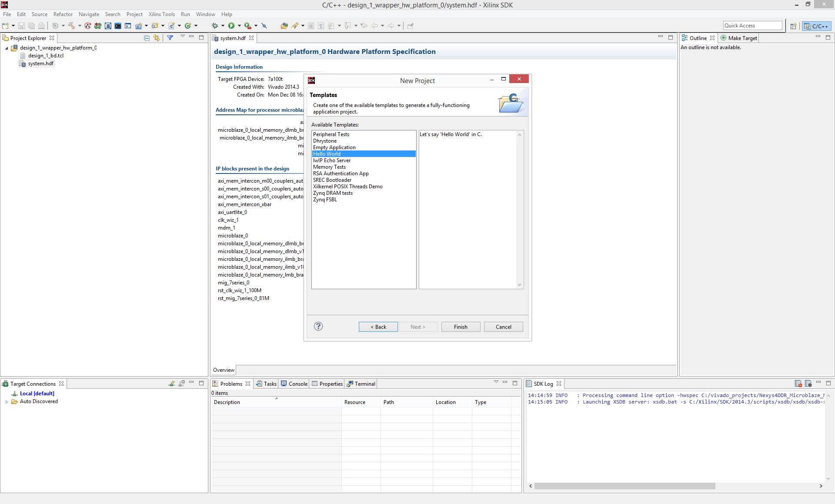Click the blue filter funnel icon

click(x=170, y=38)
